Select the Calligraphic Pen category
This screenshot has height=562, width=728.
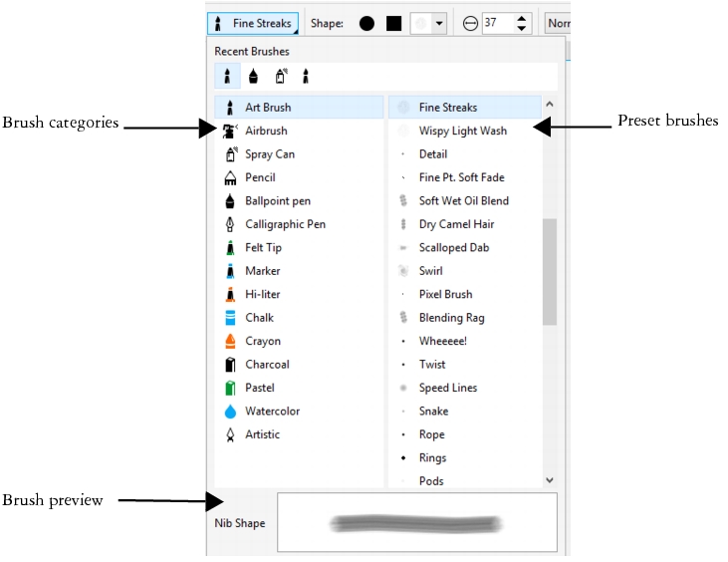[x=285, y=224]
